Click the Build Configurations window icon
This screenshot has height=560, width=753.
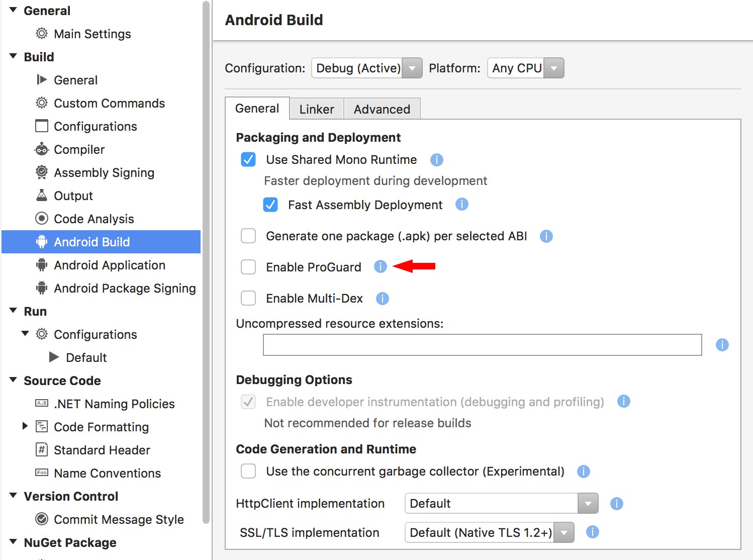coord(42,126)
